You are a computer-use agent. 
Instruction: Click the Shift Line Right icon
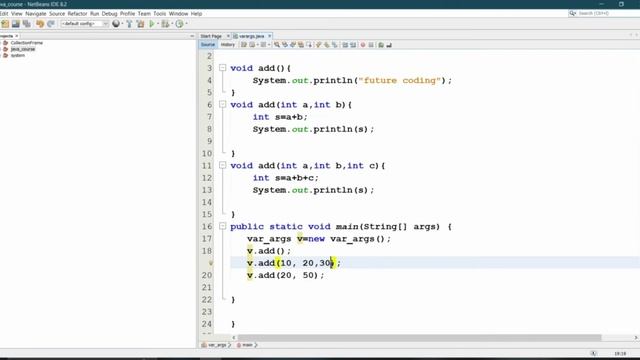[x=353, y=45]
